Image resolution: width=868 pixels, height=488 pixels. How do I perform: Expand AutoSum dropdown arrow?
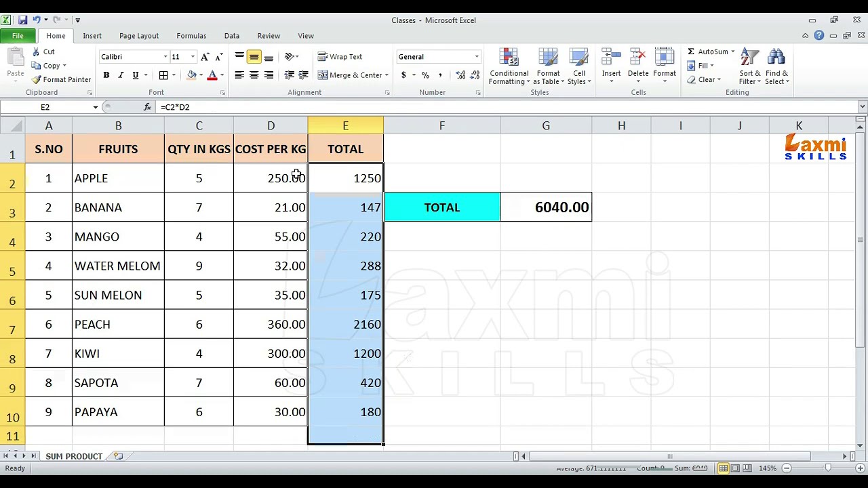tap(732, 52)
